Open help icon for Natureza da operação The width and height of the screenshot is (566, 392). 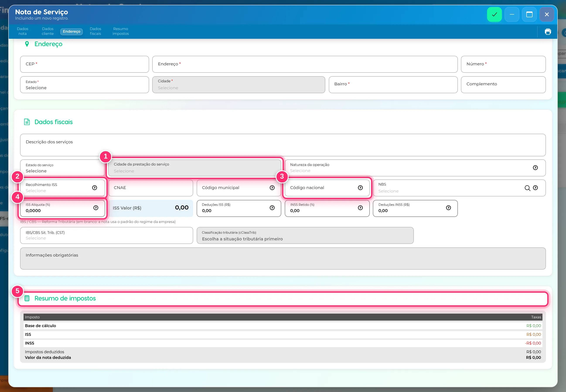pyautogui.click(x=535, y=168)
